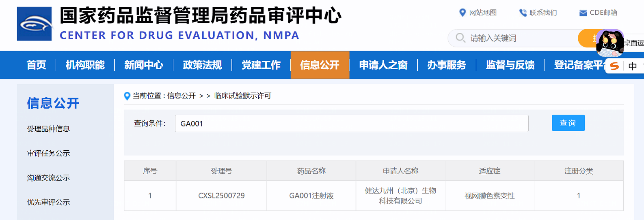Viewport: 644px width, 220px height.
Task: Toggle the 中 Chinese input mode indicator
Action: (x=632, y=66)
